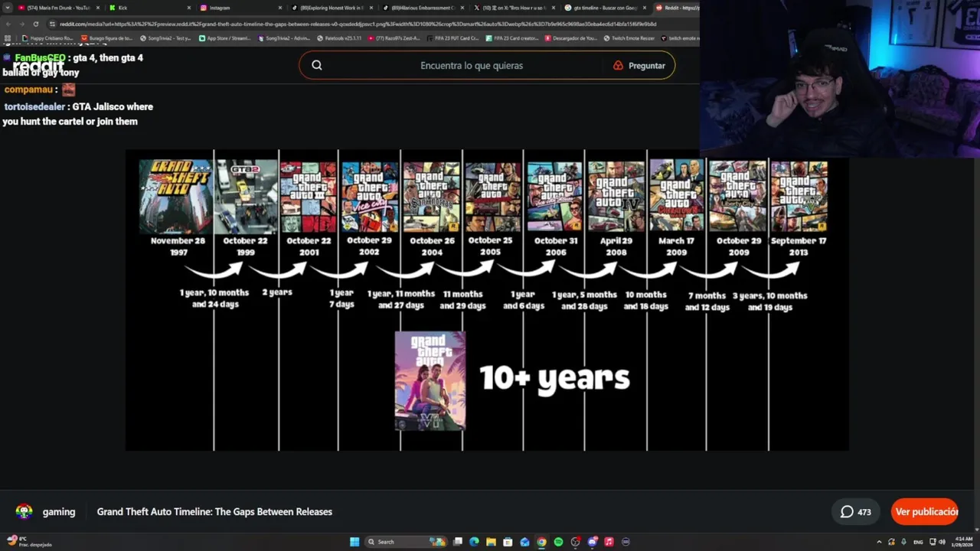Switch to the Exploring Honest Work tab
Viewport: 980px width, 551px height.
[332, 8]
